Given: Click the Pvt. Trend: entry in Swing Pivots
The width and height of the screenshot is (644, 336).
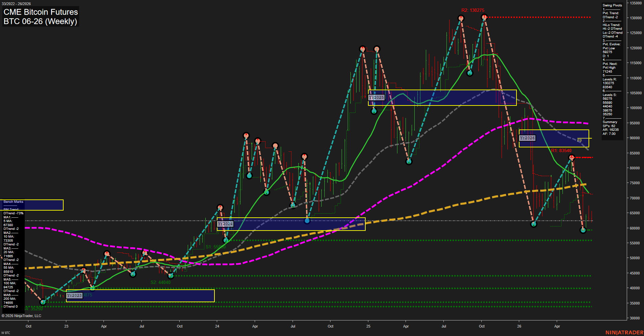Looking at the screenshot, I should 611,13.
